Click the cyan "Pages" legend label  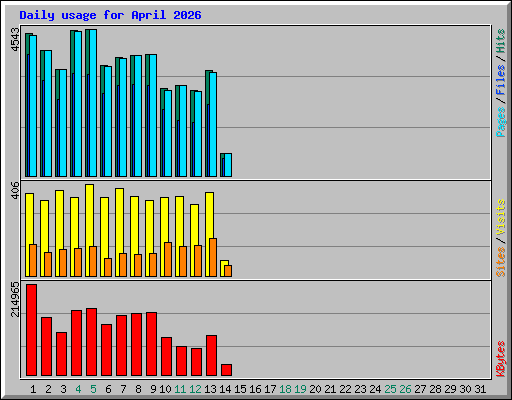point(501,122)
